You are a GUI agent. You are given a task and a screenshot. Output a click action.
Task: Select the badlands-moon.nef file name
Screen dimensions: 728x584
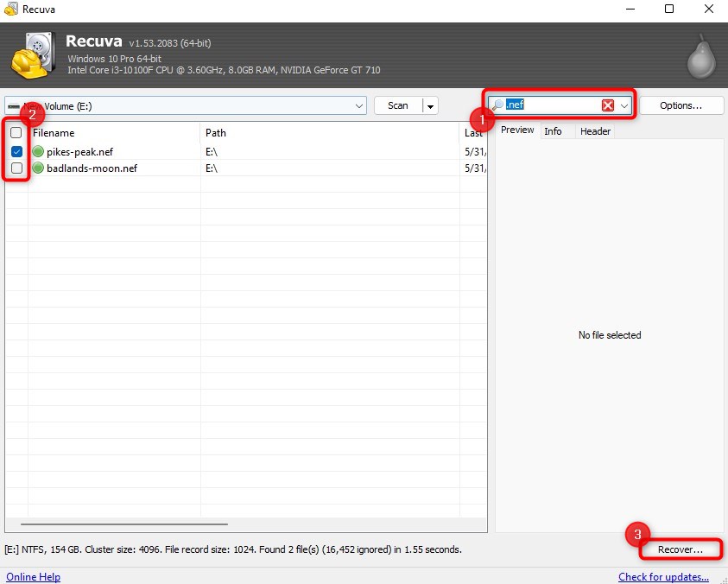(92, 168)
